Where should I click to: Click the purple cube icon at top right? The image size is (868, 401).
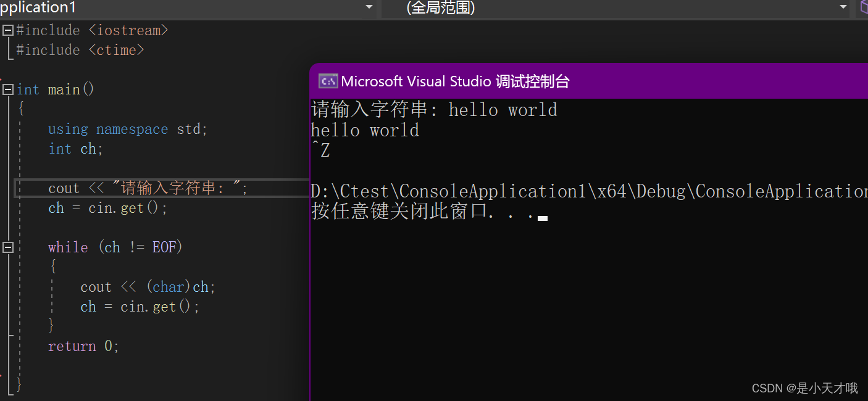tap(864, 8)
